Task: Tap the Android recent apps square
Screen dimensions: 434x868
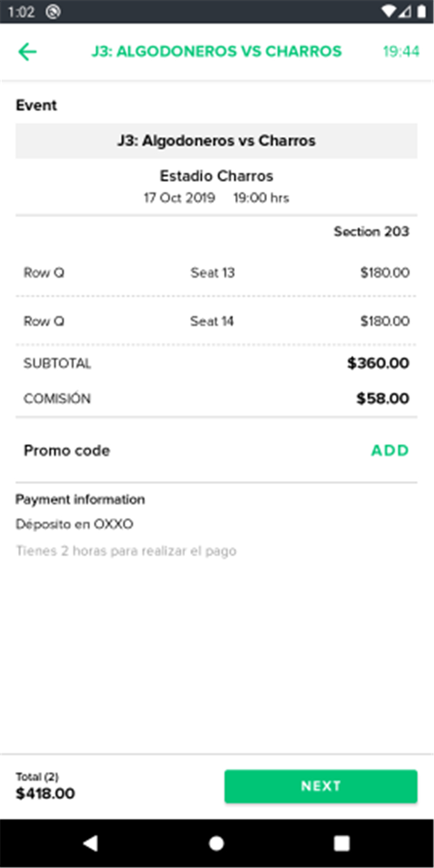Action: [342, 843]
